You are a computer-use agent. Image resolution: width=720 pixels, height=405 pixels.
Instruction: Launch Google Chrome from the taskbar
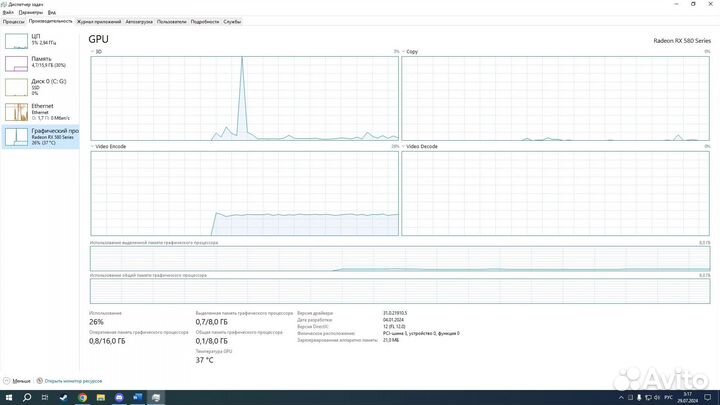tap(82, 397)
